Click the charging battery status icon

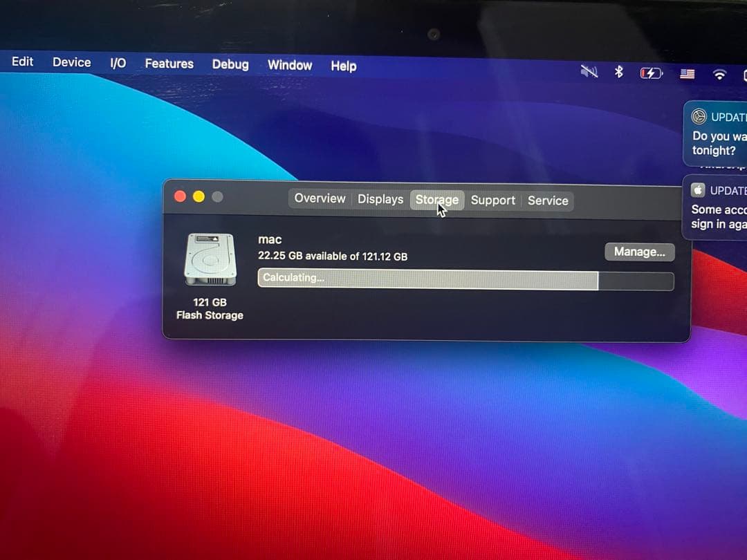click(651, 72)
